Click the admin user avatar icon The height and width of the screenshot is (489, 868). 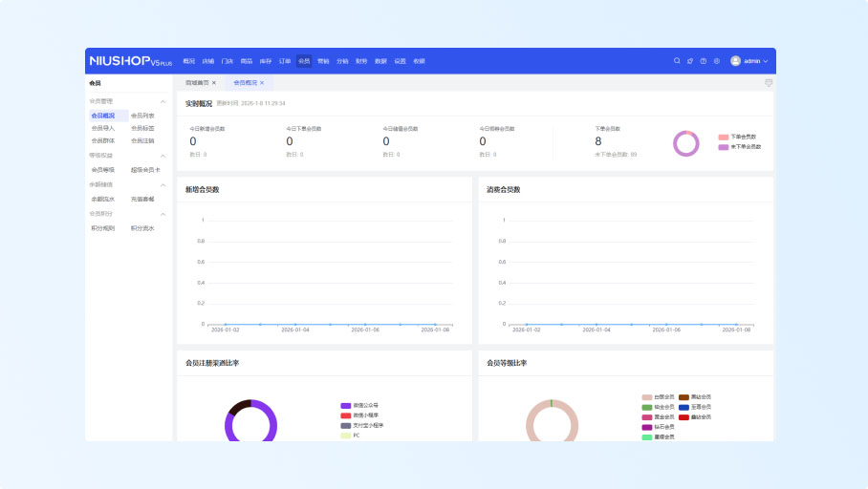735,61
